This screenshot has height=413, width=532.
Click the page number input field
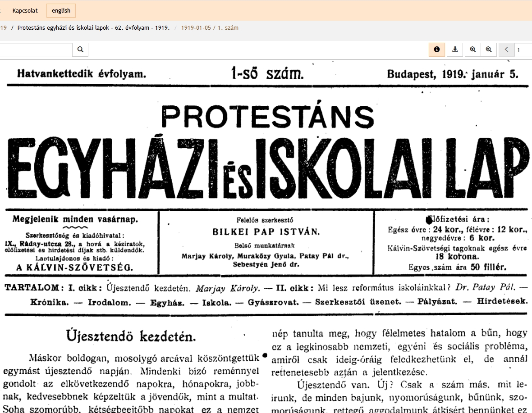pos(523,50)
